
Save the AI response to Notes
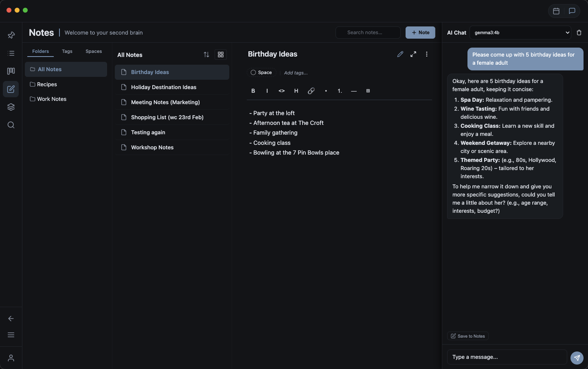pos(467,336)
